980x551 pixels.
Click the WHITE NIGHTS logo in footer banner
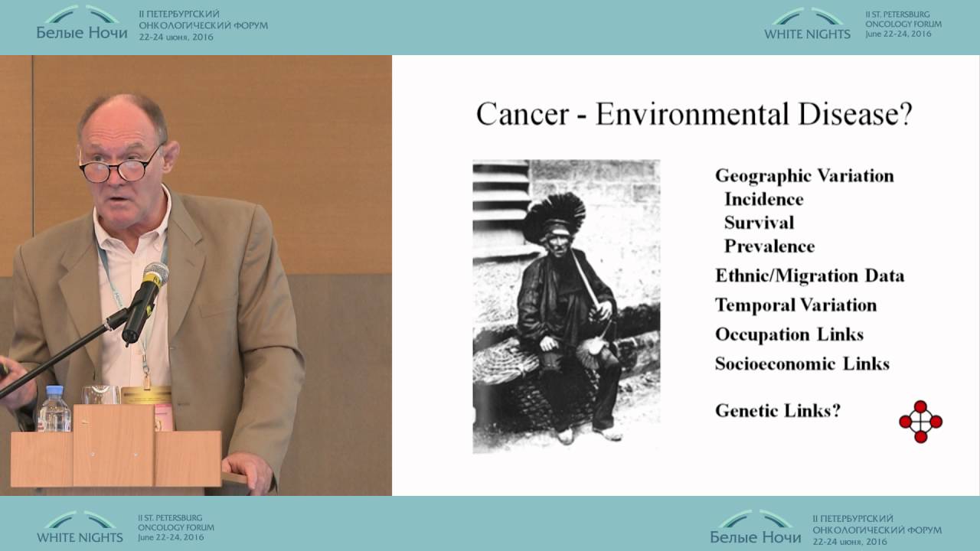pyautogui.click(x=80, y=527)
